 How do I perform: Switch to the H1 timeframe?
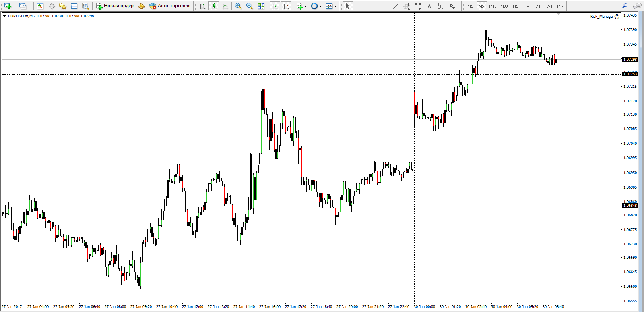[515, 6]
